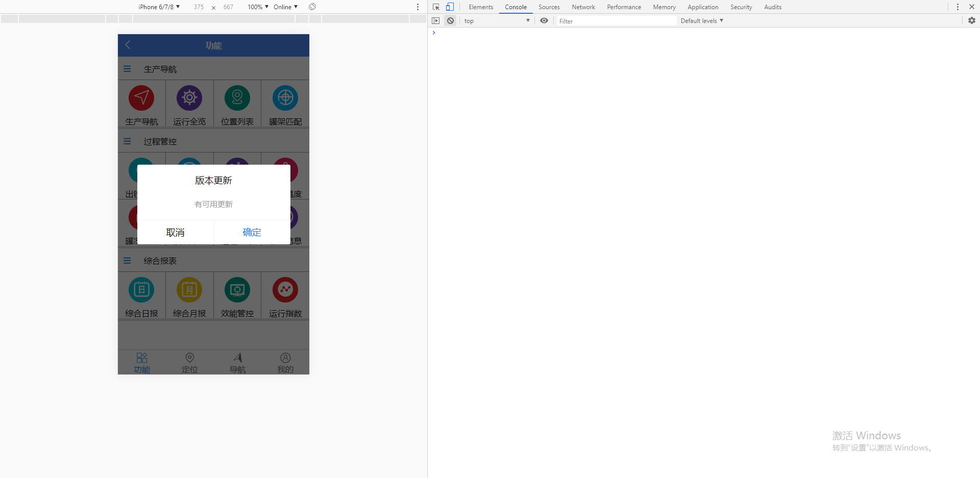Click the rotate device icon
Image resolution: width=980 pixels, height=478 pixels.
(x=312, y=7)
